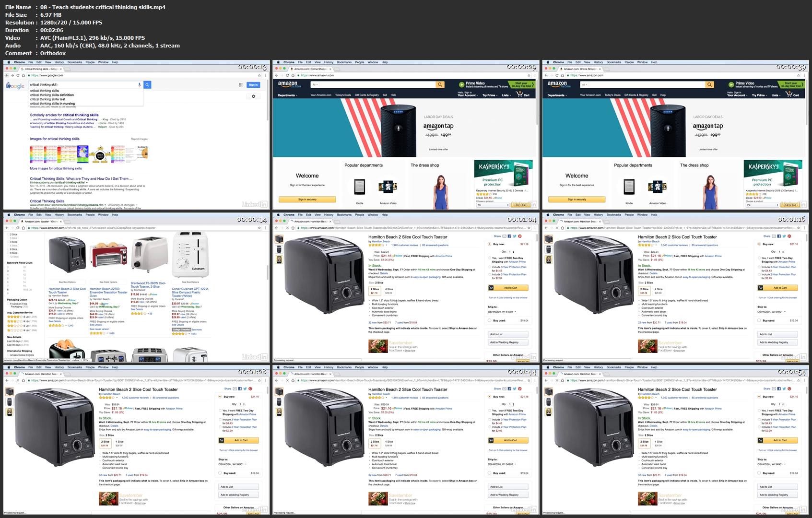Share via Twitter icon in 00:01:44 frame
Image resolution: width=812 pixels, height=518 pixels.
click(x=514, y=388)
